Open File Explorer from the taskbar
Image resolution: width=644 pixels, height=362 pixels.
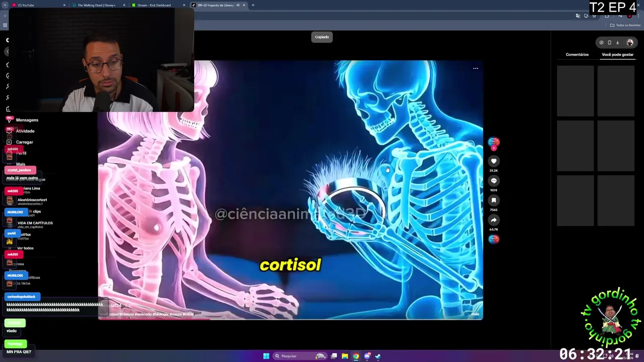[x=345, y=356]
